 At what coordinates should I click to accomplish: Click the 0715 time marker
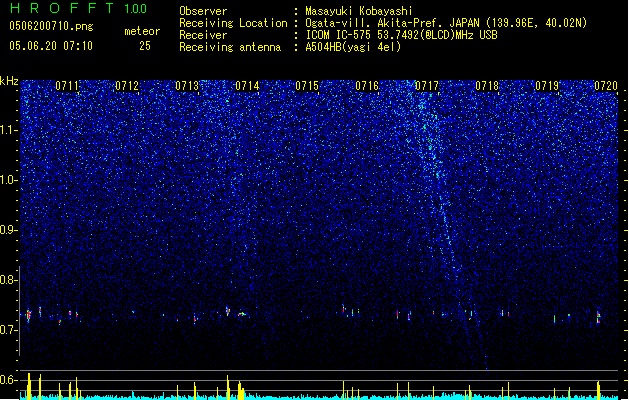point(307,86)
